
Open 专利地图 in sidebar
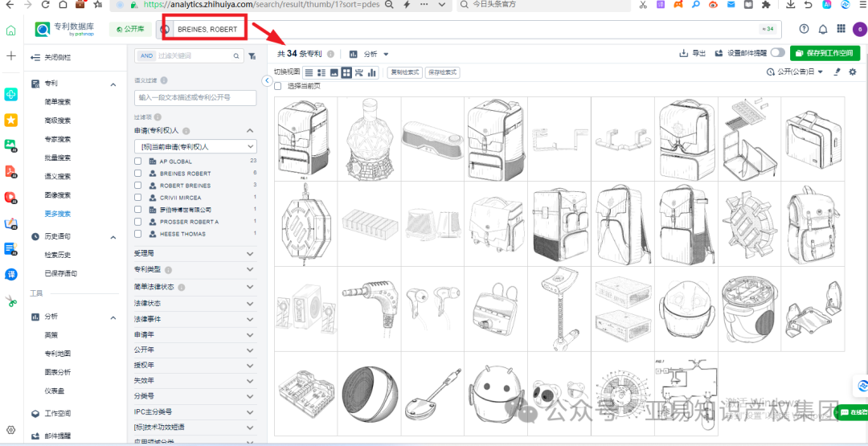58,354
